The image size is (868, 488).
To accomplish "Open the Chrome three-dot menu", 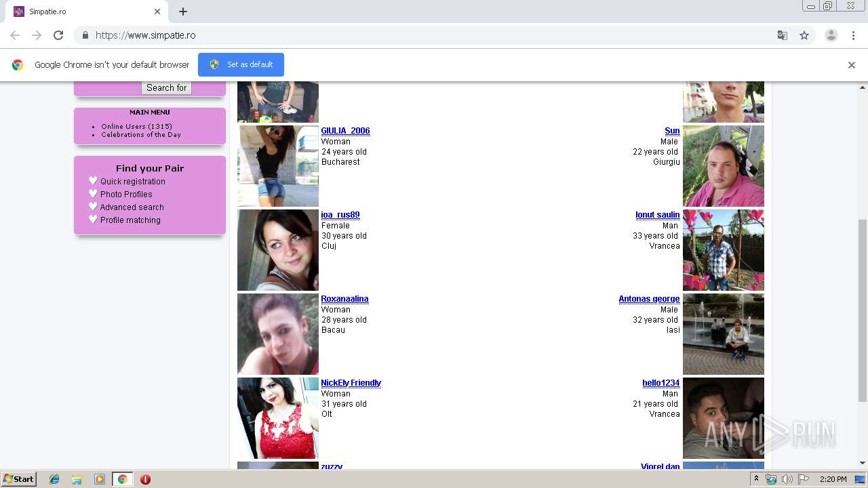I will pyautogui.click(x=854, y=35).
